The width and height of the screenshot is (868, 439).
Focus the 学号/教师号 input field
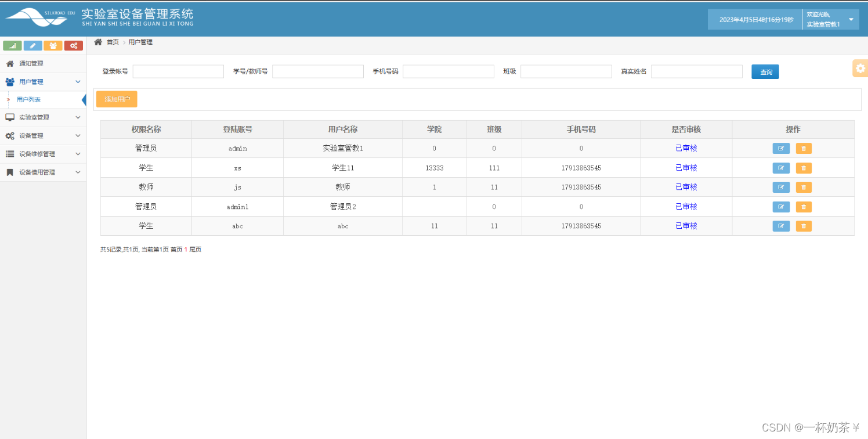pyautogui.click(x=318, y=71)
